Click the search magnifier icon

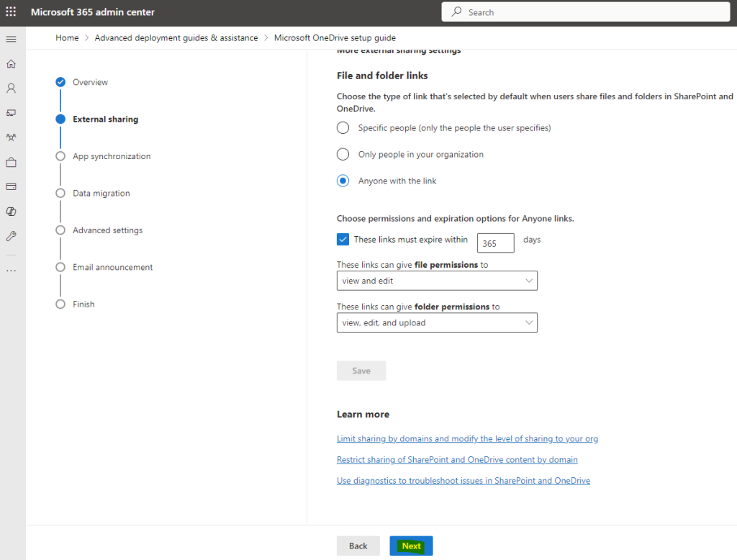pyautogui.click(x=456, y=12)
